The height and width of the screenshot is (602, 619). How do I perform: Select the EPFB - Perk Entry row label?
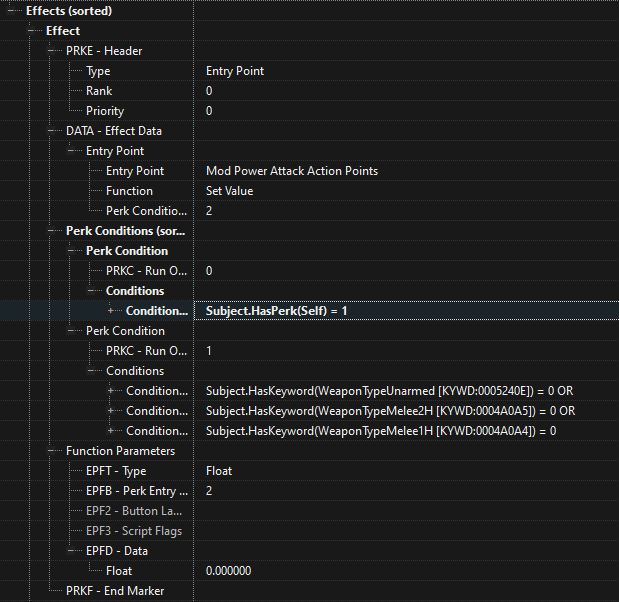[x=137, y=491]
